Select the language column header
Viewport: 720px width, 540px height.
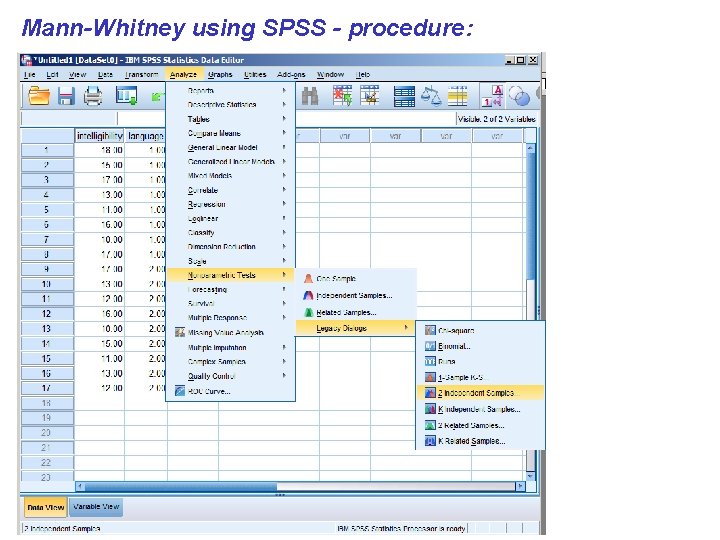pos(146,136)
